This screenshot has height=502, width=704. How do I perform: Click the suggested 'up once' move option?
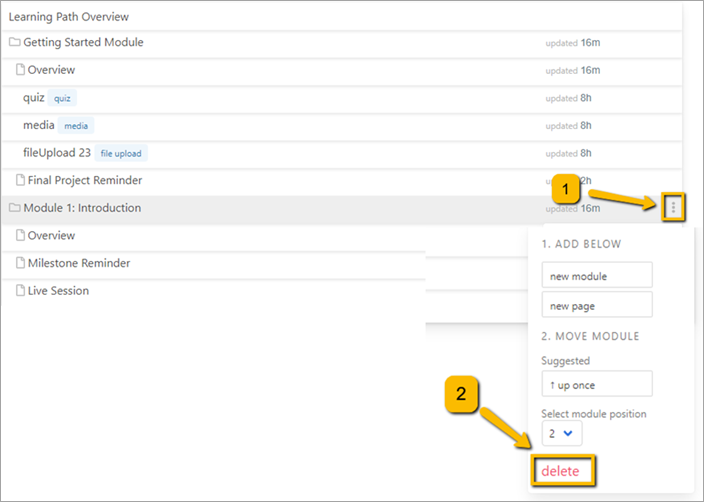[596, 384]
